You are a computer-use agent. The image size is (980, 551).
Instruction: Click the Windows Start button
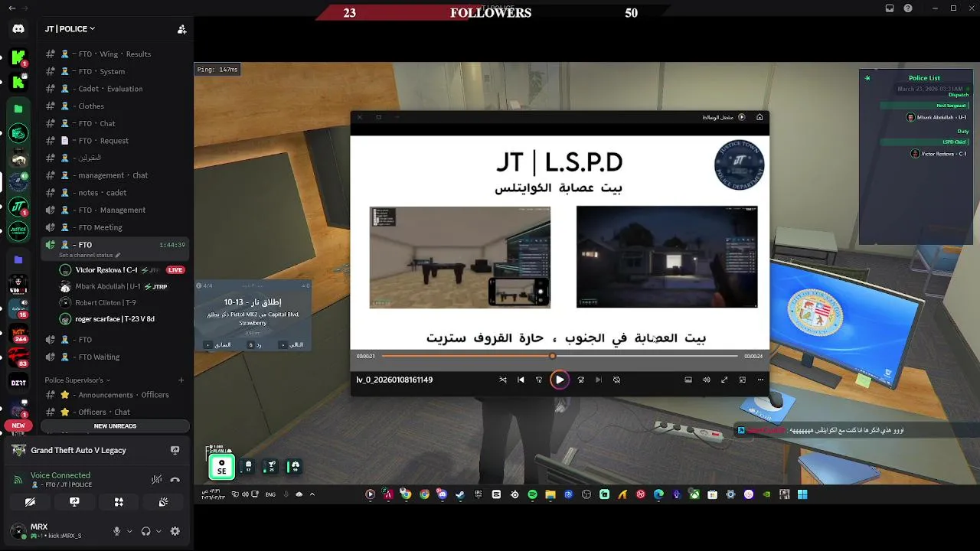pos(803,494)
